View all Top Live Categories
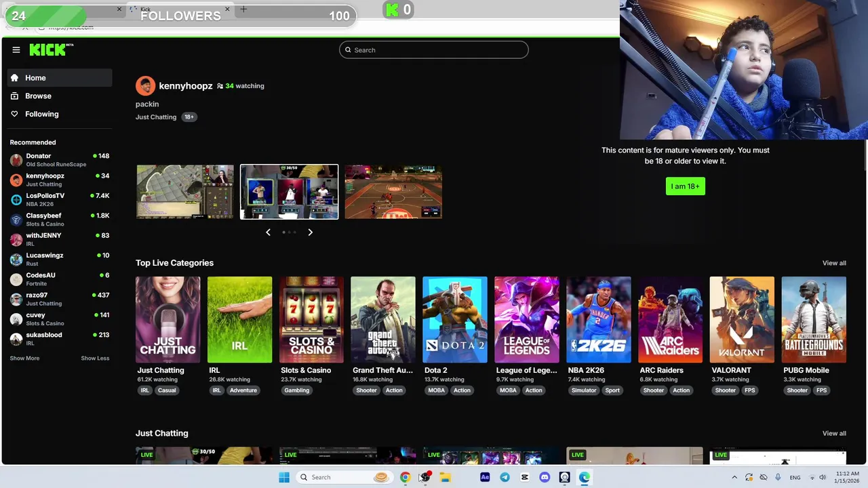 834,263
